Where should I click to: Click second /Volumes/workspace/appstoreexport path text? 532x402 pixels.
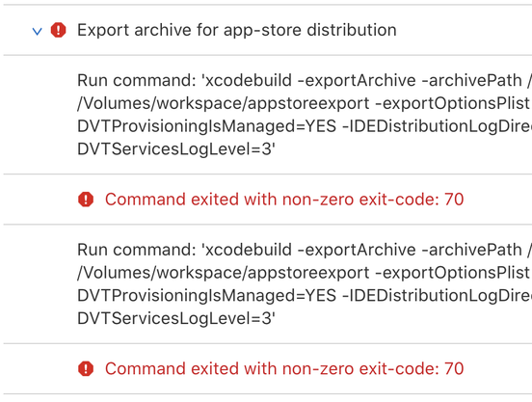tap(224, 273)
